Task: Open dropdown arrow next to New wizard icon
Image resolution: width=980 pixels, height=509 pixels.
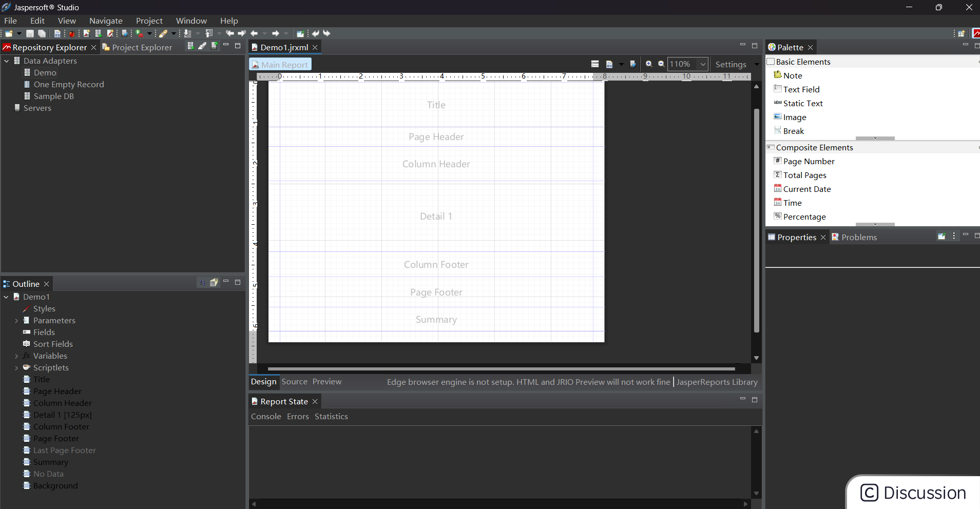Action: [x=19, y=33]
